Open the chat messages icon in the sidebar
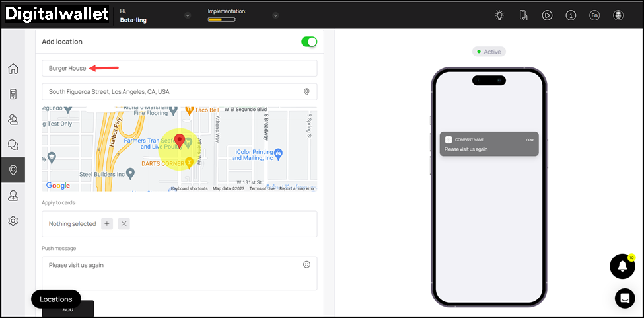The image size is (644, 318). [x=13, y=144]
